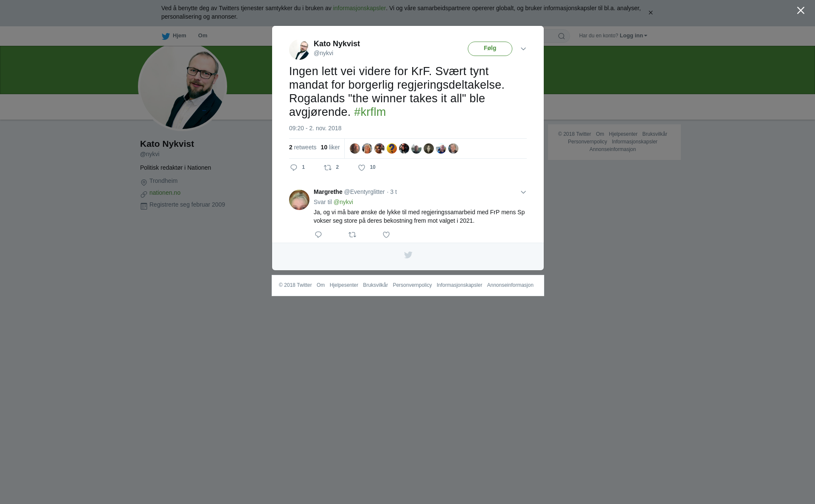View the 10 liker list
Viewport: 815px width, 504px height.
pyautogui.click(x=330, y=147)
